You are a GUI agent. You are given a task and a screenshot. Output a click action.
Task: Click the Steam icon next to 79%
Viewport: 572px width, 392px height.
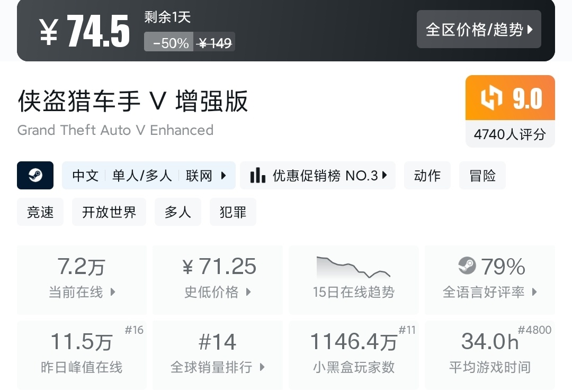pos(467,266)
